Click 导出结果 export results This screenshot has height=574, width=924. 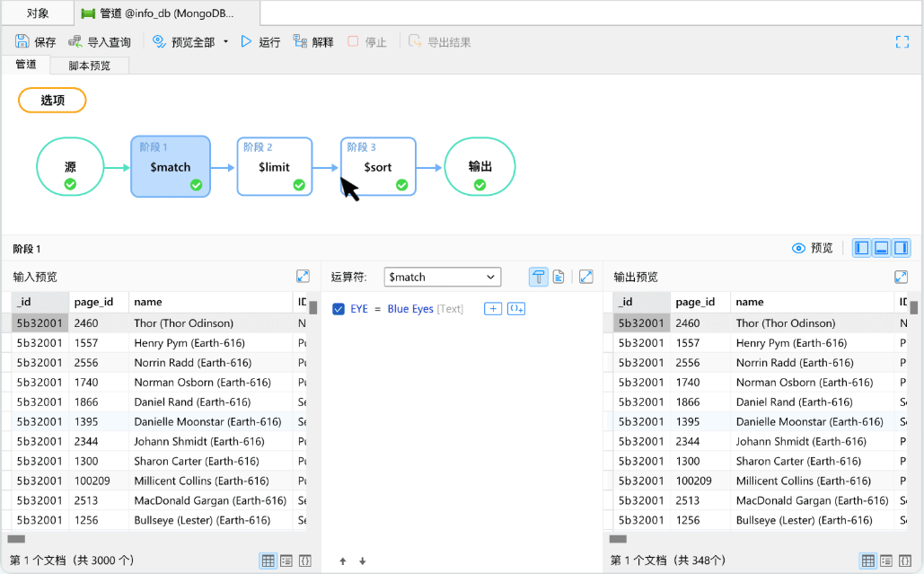[x=440, y=42]
